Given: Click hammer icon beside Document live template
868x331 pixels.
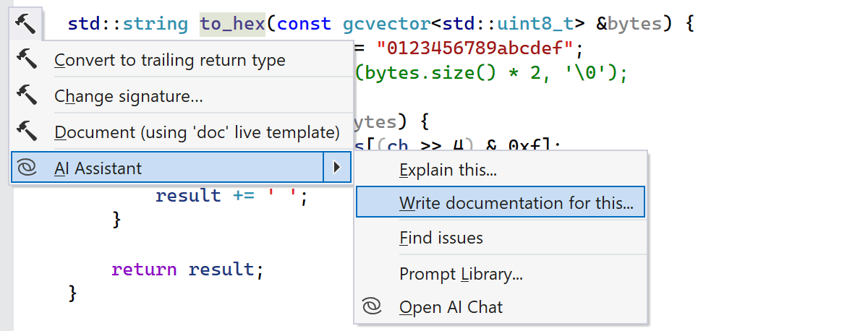Looking at the screenshot, I should 26,132.
